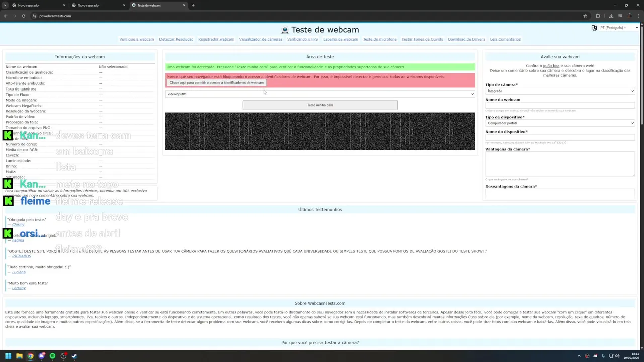Click the Nome da webcam input field
Screen dimensions: 644x362
[x=560, y=106]
